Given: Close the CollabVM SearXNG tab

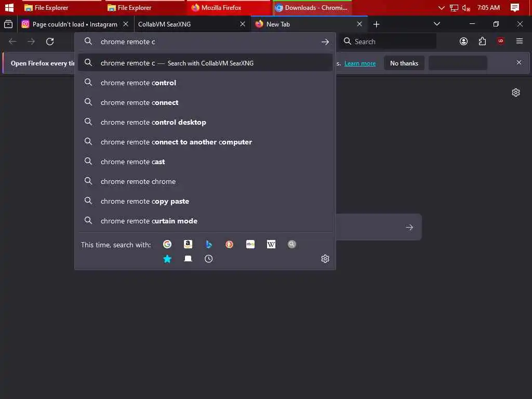Looking at the screenshot, I should [x=243, y=24].
